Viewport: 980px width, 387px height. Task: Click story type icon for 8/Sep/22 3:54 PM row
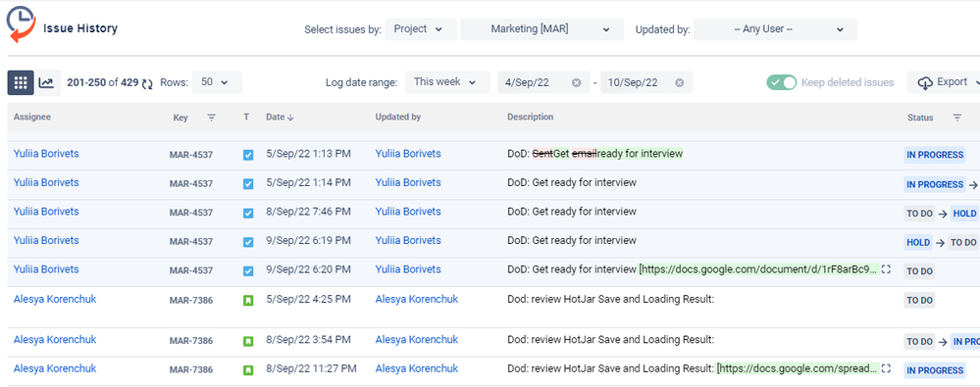pos(248,341)
